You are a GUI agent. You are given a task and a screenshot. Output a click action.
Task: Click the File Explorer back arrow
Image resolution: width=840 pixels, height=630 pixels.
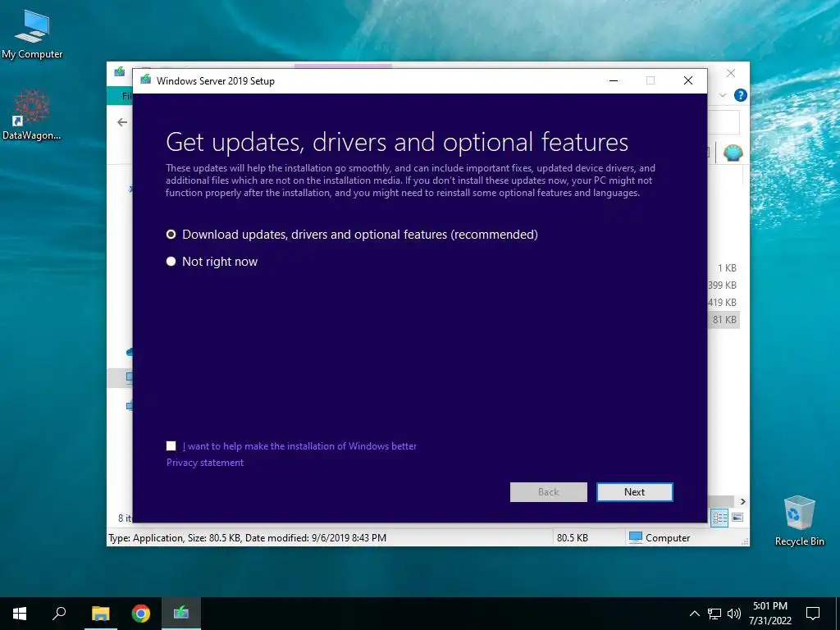click(x=122, y=122)
